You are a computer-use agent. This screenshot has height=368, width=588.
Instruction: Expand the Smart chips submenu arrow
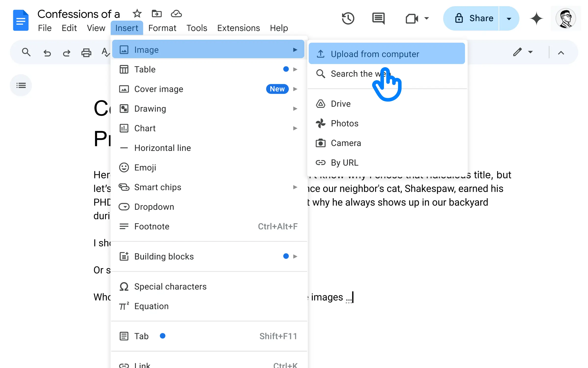click(295, 187)
